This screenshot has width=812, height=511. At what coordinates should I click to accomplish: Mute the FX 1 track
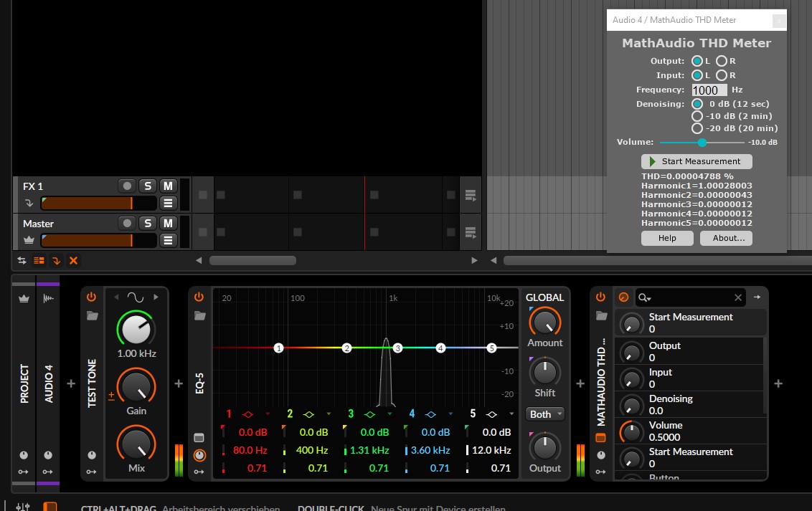pyautogui.click(x=168, y=186)
